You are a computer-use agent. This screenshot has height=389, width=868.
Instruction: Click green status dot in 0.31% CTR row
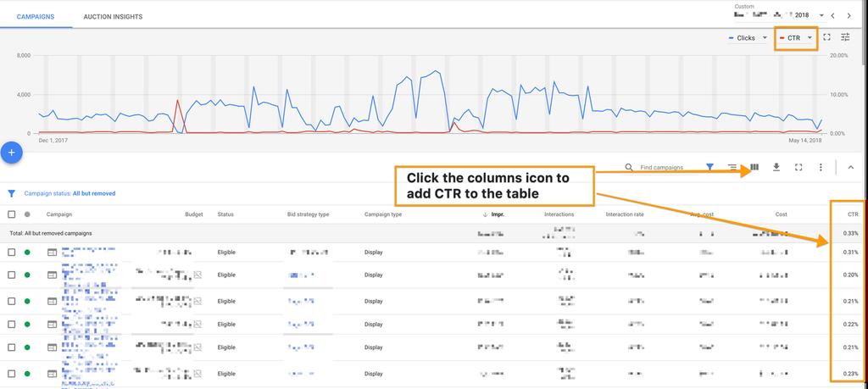27,253
